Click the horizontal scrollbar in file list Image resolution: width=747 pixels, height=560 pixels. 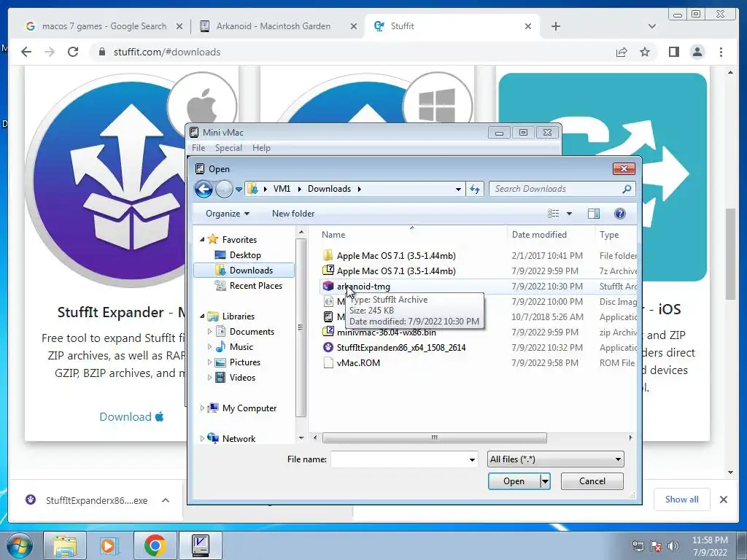click(434, 437)
